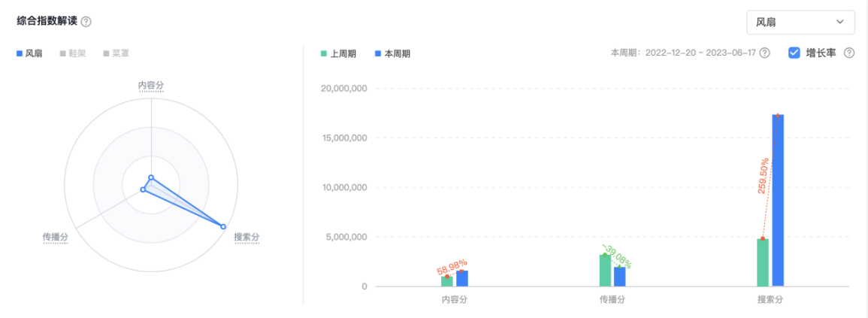Click dropdown chevron arrow in 风扇 selector
This screenshot has width=868, height=318.
(839, 23)
